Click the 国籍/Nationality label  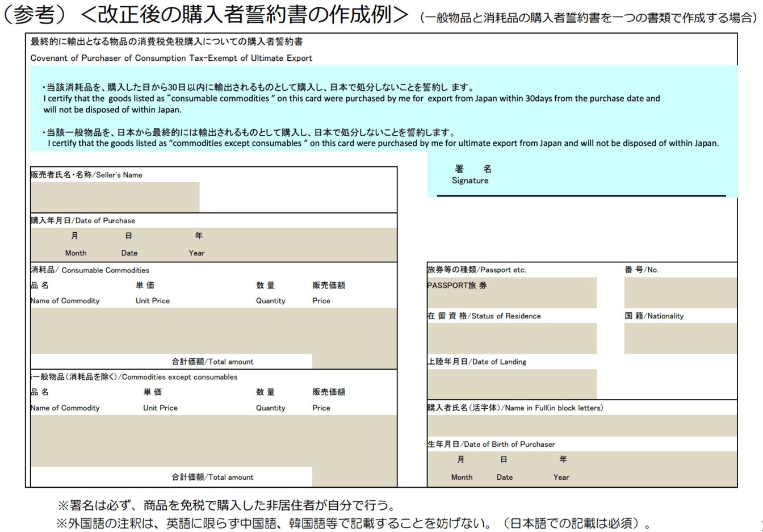655,316
